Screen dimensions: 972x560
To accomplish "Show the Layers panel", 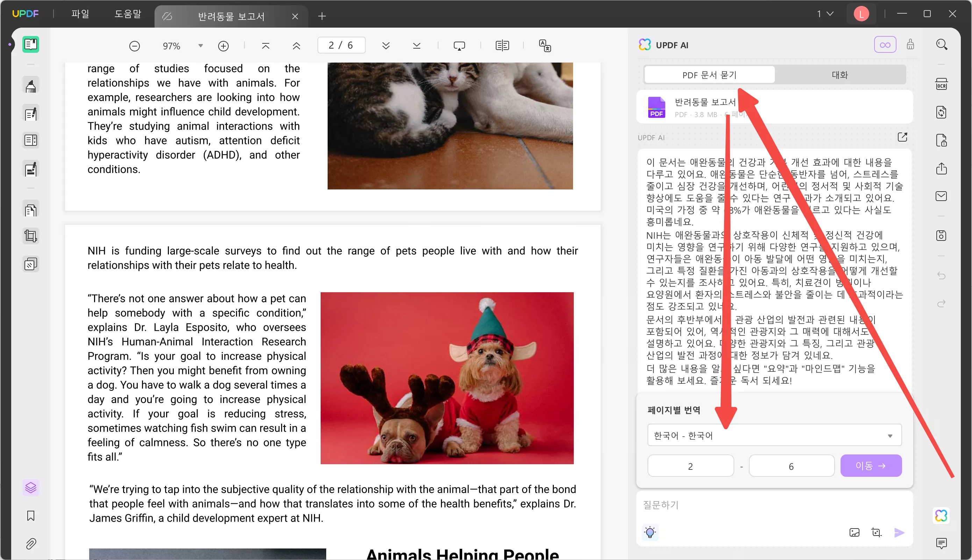I will [x=31, y=488].
